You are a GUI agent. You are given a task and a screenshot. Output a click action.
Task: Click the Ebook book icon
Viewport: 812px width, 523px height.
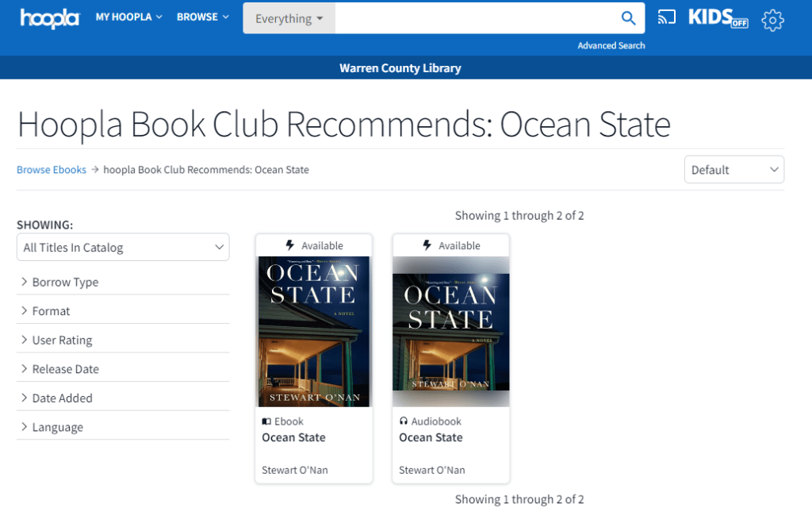266,421
